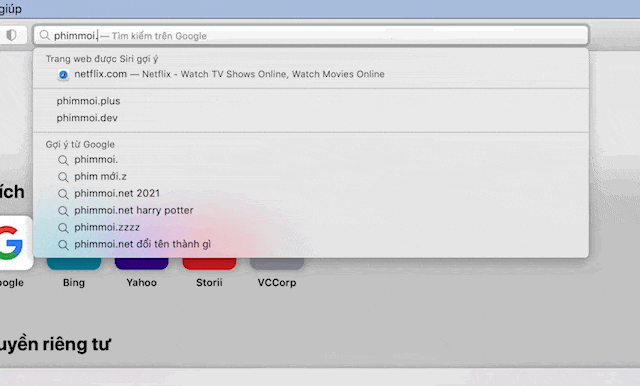Viewport: 640px width, 386px height.
Task: Click the Safari address bar search field
Action: tap(311, 35)
